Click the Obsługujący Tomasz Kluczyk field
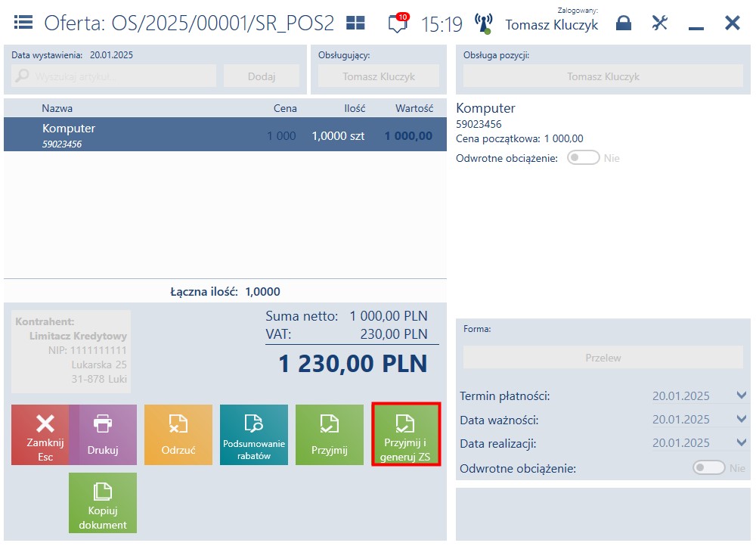 pyautogui.click(x=379, y=76)
